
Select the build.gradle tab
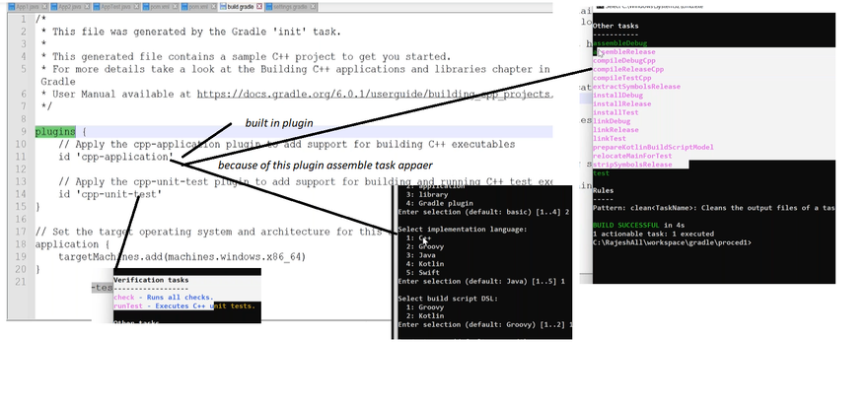(240, 7)
